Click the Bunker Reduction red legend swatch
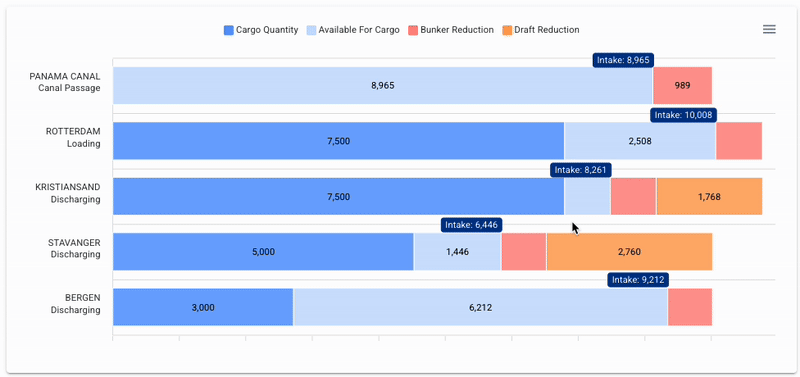 pos(413,30)
